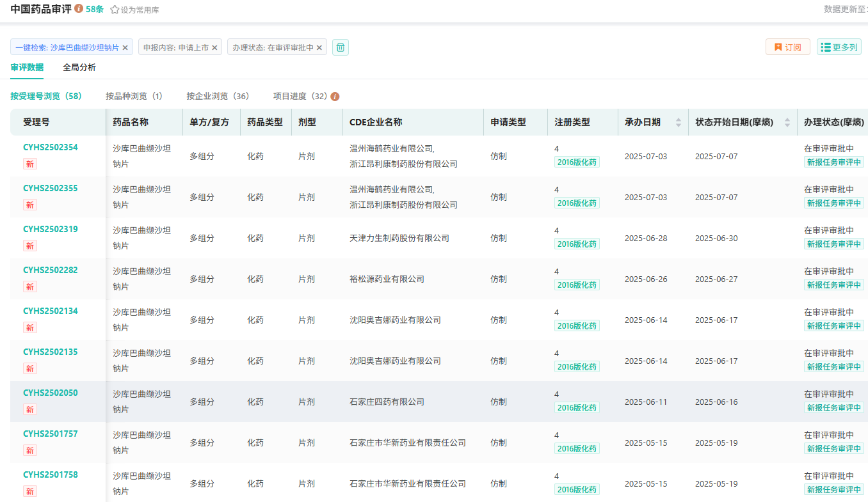The width and height of the screenshot is (868, 502).
Task: Remove the 申报内容: 申请上市 filter tag
Action: 214,47
